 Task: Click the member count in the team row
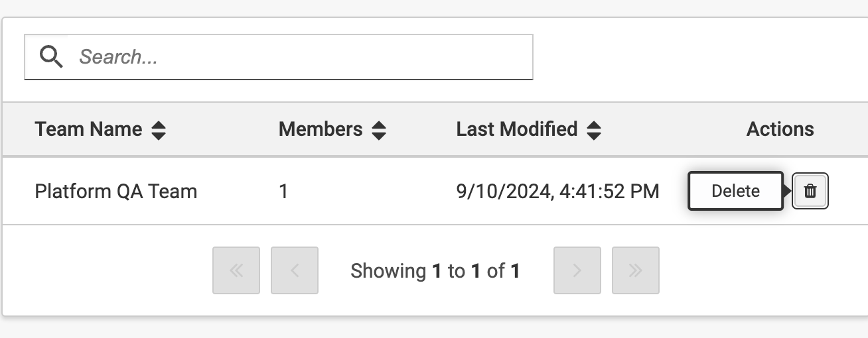coord(283,192)
